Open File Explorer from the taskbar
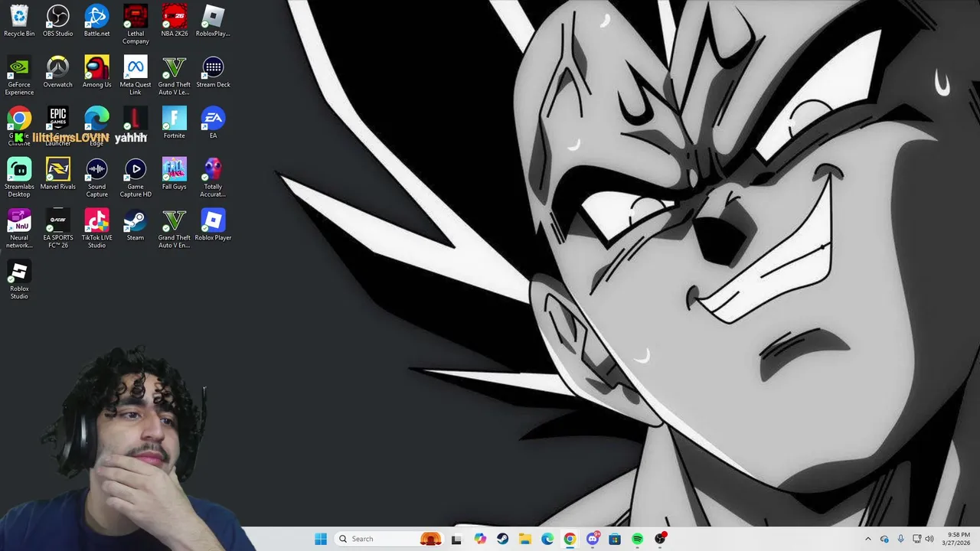Viewport: 980px width, 551px height. [x=525, y=539]
